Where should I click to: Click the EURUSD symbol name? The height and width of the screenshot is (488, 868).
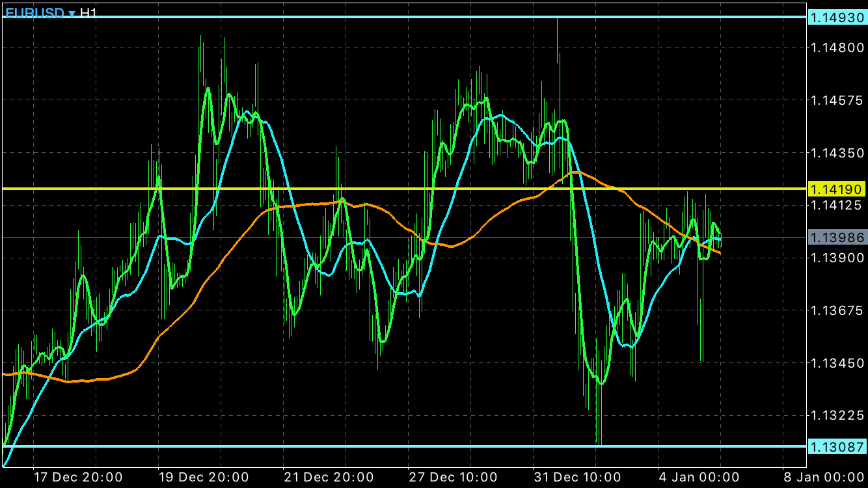point(34,13)
